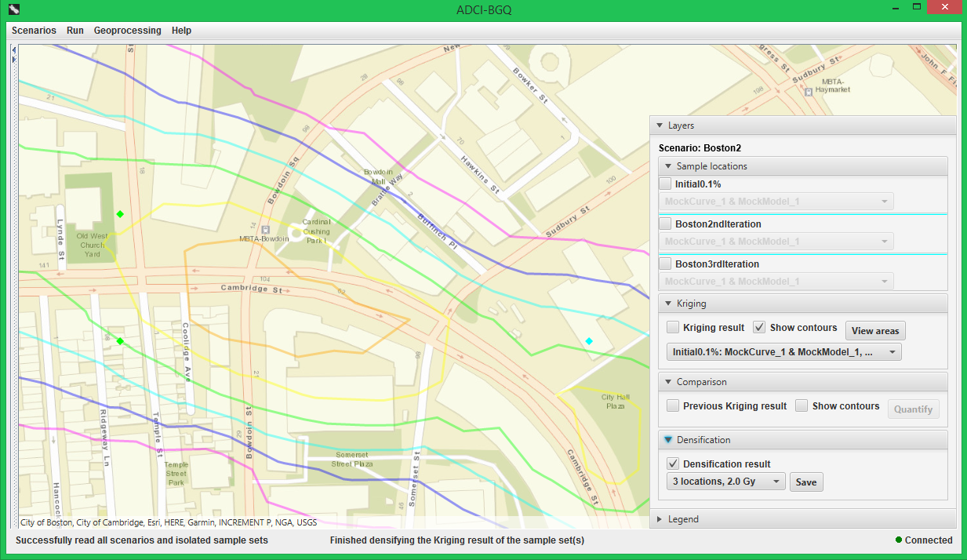The height and width of the screenshot is (560, 967).
Task: Click the Bowker St street label
Action: (x=530, y=84)
